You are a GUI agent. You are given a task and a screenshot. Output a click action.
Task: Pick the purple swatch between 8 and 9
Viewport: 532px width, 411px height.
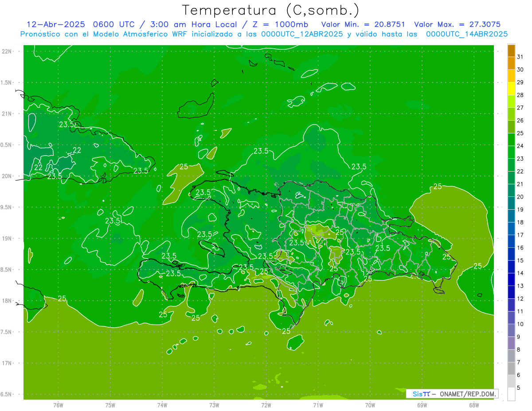click(511, 343)
